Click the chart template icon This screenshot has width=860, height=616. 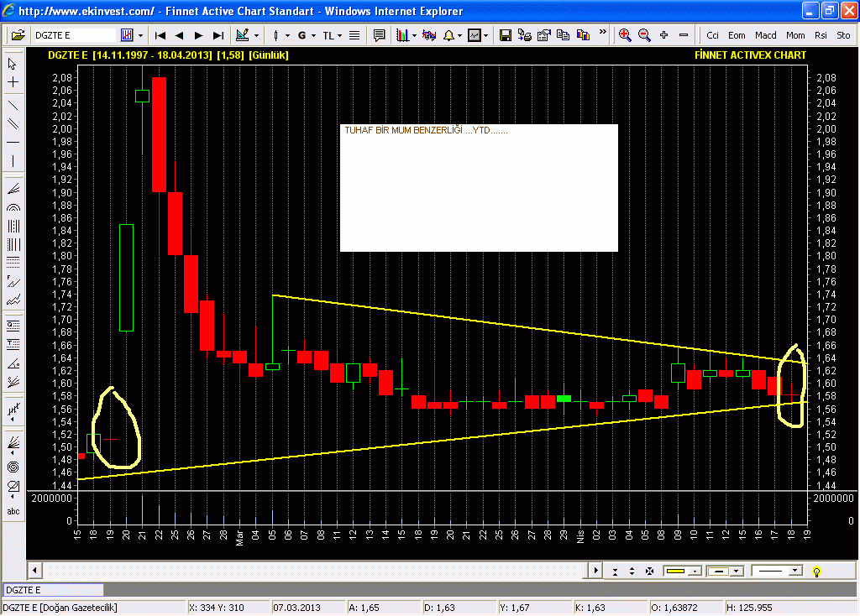475,35
